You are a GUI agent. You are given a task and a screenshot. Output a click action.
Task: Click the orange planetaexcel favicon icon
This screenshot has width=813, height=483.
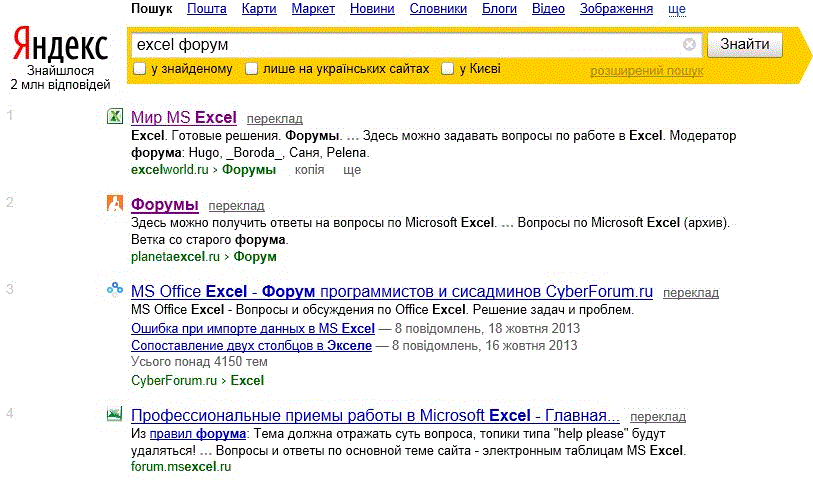[115, 203]
